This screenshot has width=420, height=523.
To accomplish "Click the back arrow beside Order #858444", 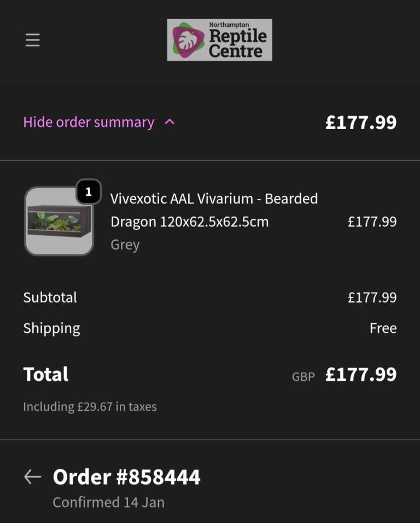I will pyautogui.click(x=33, y=477).
